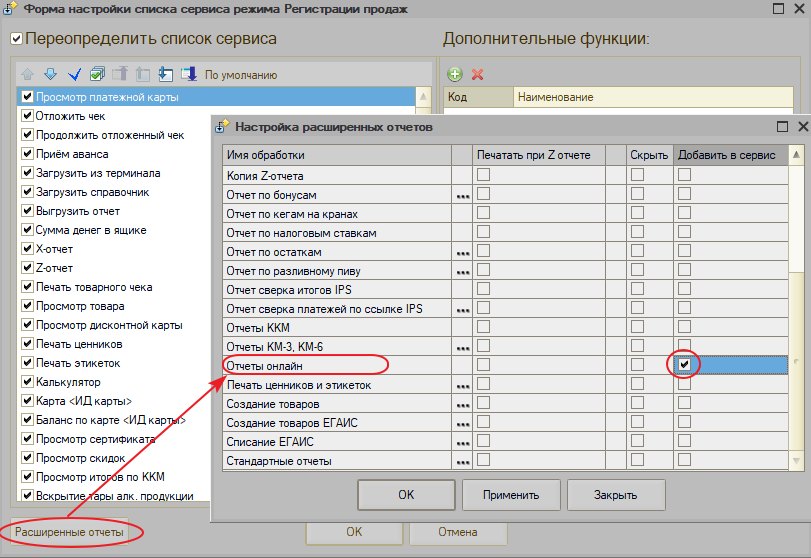The image size is (811, 558).
Task: Click the Наименование column header
Action: click(x=653, y=97)
